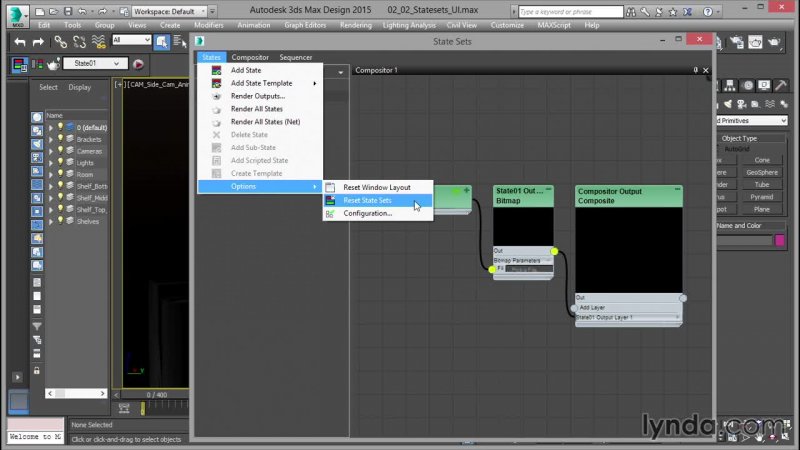Viewport: 800px width, 450px height.
Task: Open the Rendering menu in main menu bar
Action: 356,25
